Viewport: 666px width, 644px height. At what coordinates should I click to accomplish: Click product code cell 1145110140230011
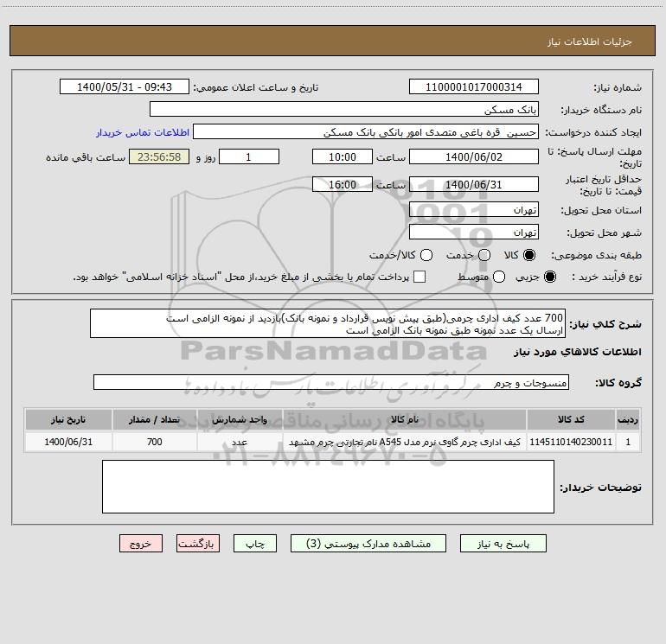(x=571, y=442)
